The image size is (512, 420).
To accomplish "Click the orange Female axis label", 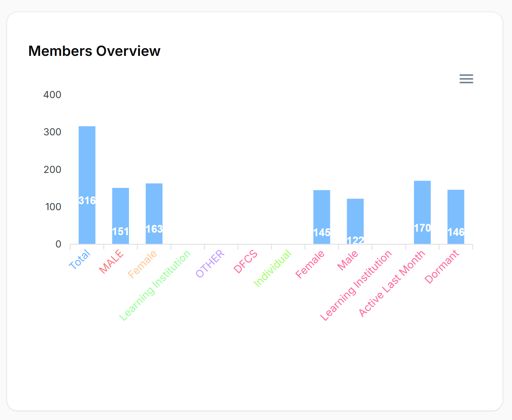I will coord(142,265).
